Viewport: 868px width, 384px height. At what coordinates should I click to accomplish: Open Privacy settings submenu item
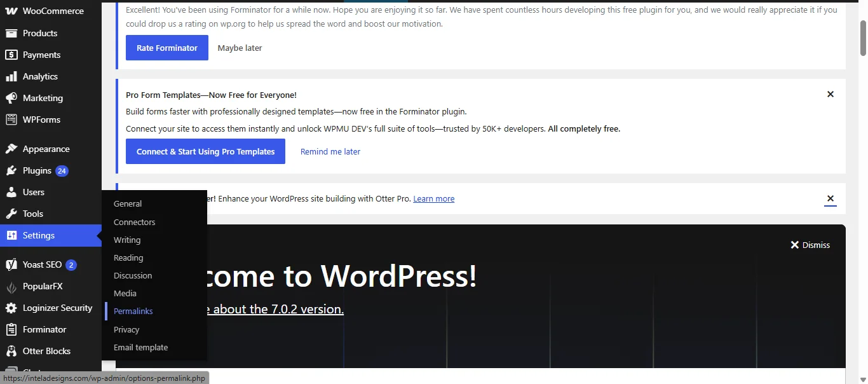pos(126,329)
